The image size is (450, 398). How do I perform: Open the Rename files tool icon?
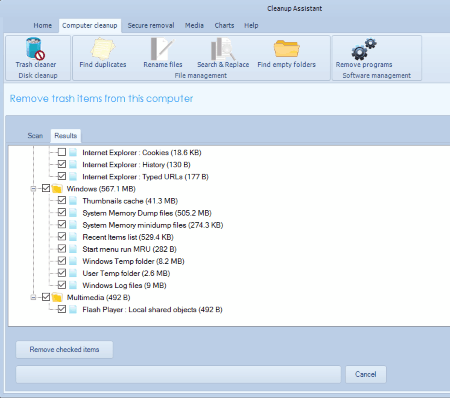(162, 49)
